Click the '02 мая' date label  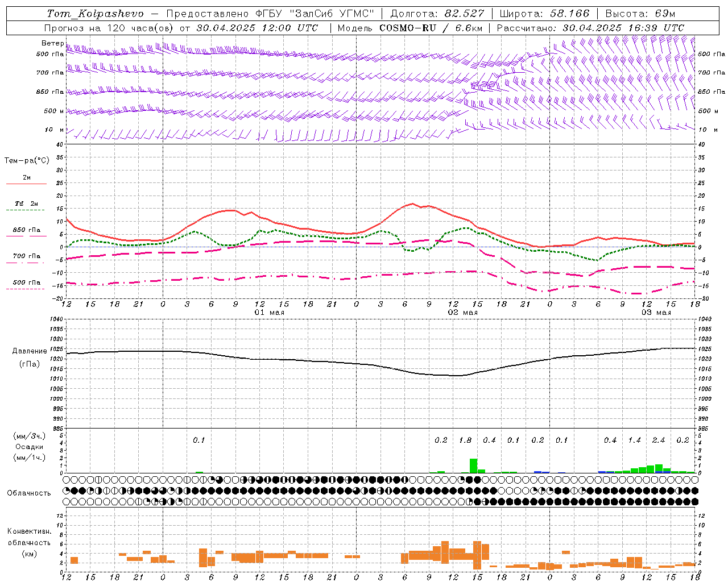tap(462, 313)
